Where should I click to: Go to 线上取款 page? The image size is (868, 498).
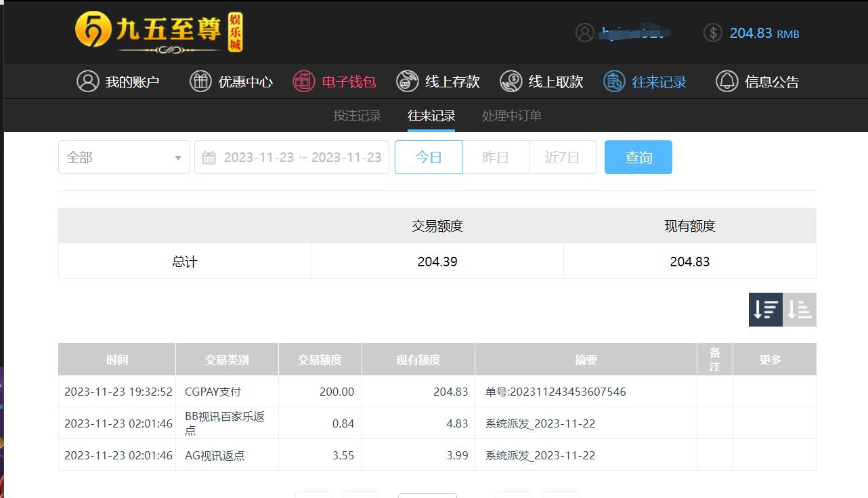[x=542, y=82]
